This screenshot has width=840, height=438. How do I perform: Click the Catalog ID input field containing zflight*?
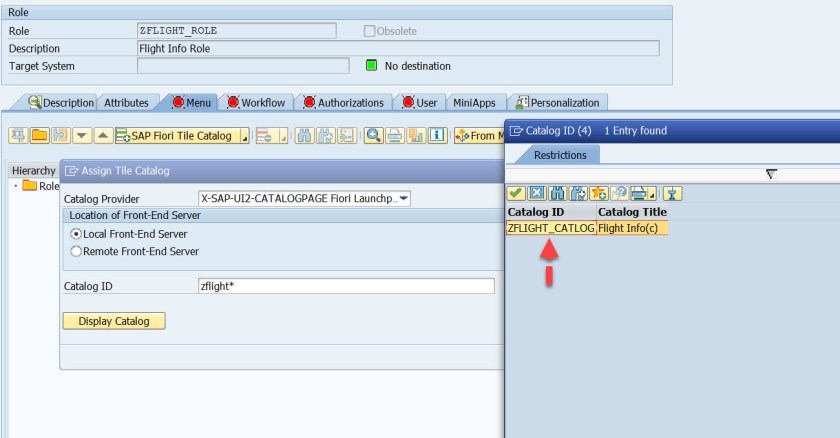(346, 286)
